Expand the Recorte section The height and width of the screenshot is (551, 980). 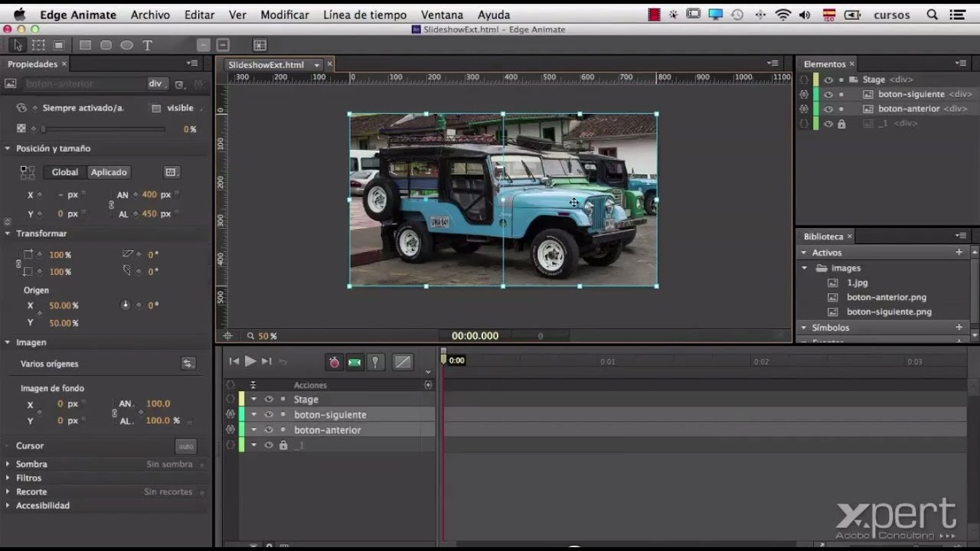(x=8, y=491)
